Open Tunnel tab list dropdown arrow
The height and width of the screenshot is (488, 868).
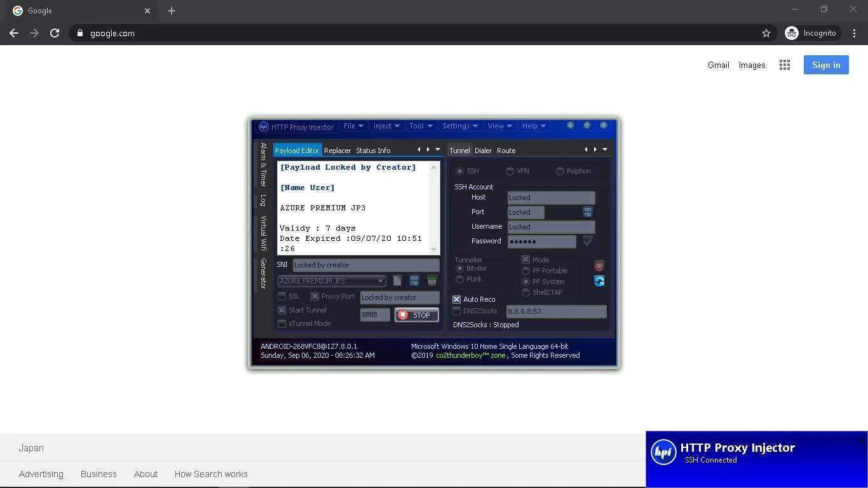(605, 149)
